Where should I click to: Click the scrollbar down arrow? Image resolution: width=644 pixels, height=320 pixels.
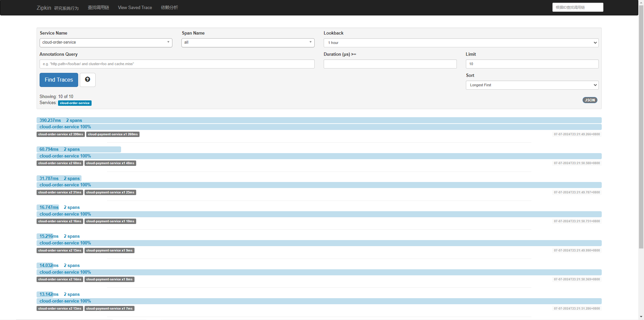pos(641,317)
